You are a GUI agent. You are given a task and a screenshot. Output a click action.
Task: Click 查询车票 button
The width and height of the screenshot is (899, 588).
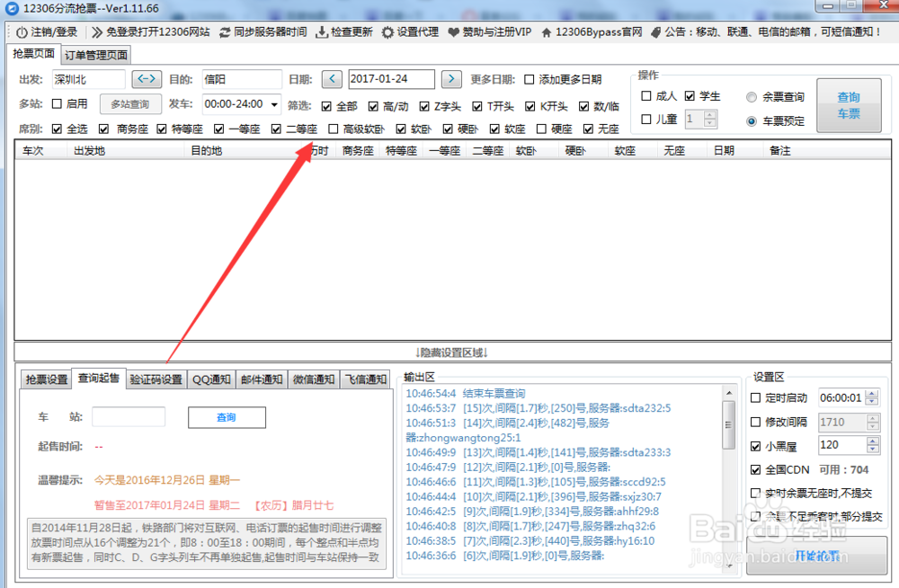pyautogui.click(x=849, y=105)
